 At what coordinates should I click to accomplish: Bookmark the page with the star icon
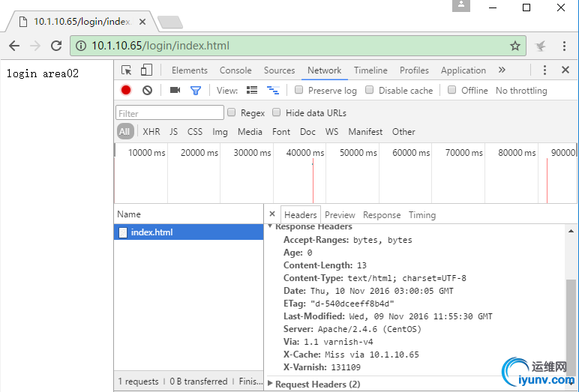click(515, 46)
